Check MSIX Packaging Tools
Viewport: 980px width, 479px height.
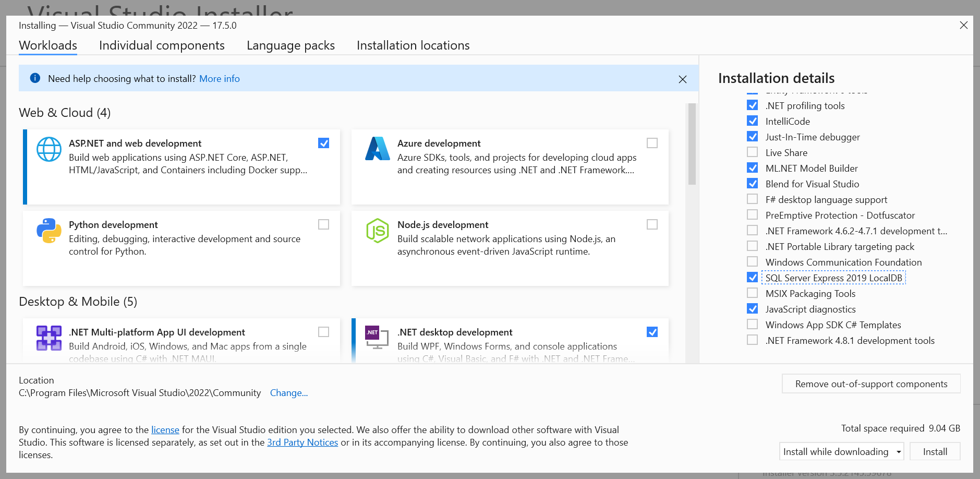pyautogui.click(x=753, y=293)
